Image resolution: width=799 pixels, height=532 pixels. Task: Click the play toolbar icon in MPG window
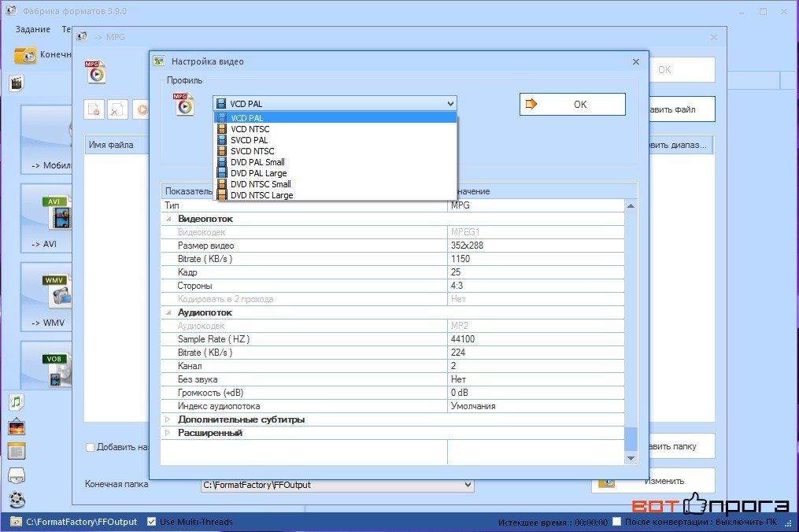pos(141,109)
